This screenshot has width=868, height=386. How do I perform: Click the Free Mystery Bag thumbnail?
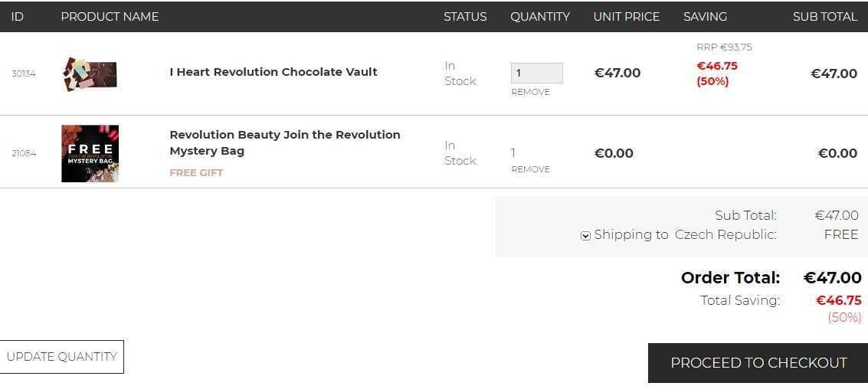(x=90, y=153)
